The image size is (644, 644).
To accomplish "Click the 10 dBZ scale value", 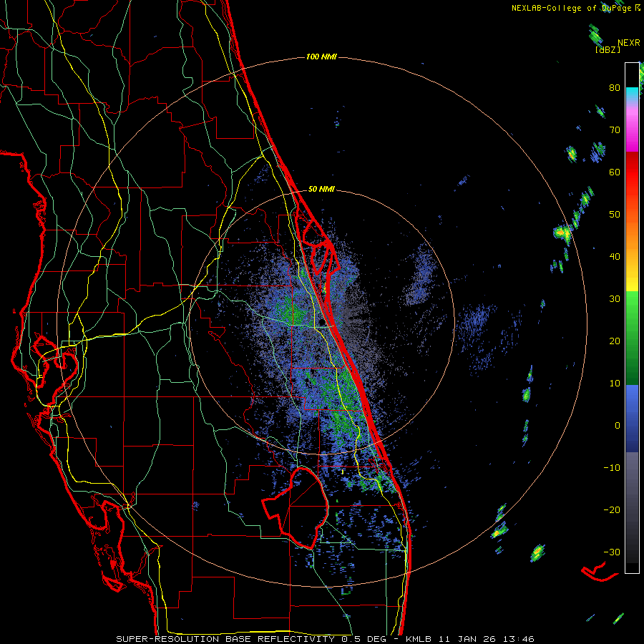I will click(615, 384).
